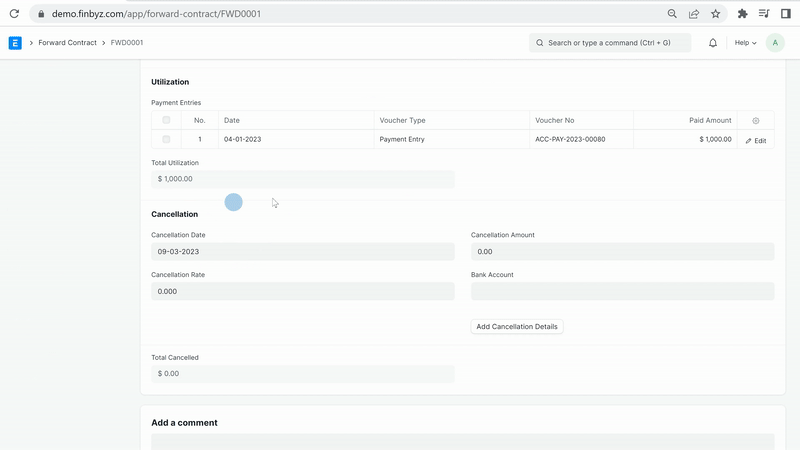This screenshot has height=450, width=800.
Task: Click the ERPNext home logo icon
Action: point(15,43)
